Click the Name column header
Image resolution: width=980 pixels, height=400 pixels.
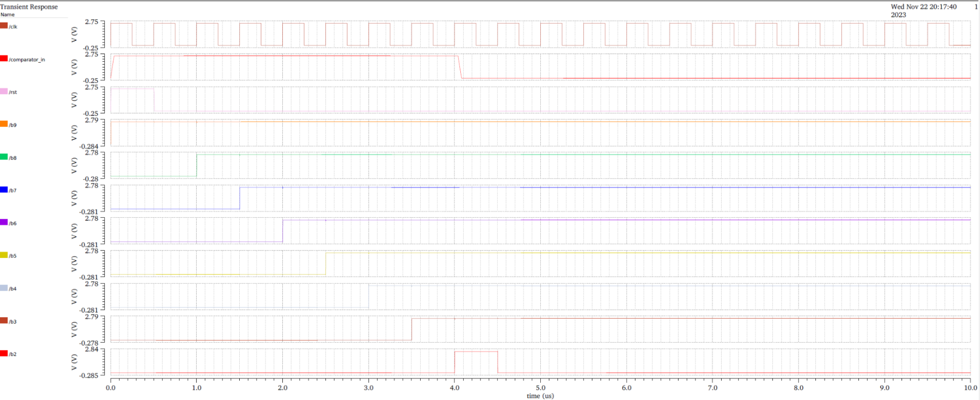[7, 15]
